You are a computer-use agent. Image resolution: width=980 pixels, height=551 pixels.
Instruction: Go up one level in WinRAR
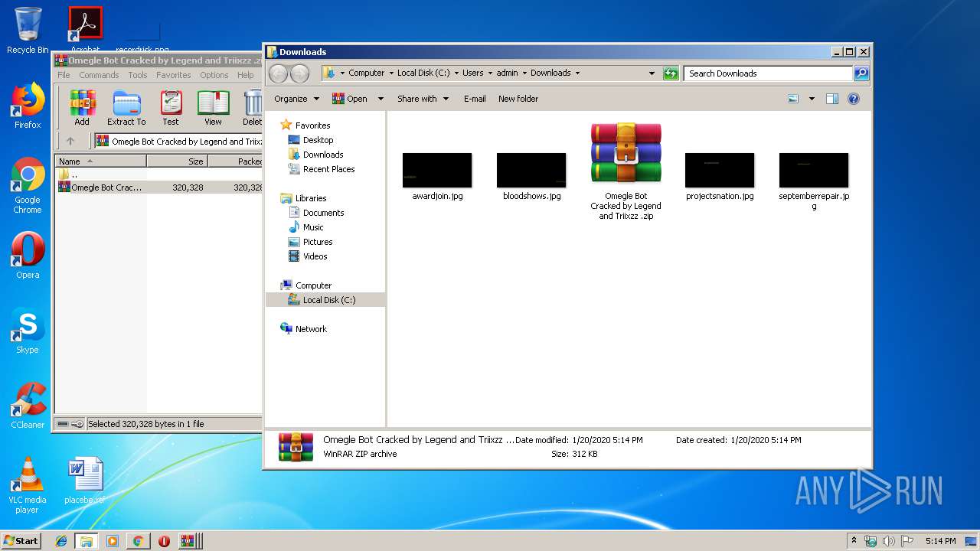click(70, 141)
